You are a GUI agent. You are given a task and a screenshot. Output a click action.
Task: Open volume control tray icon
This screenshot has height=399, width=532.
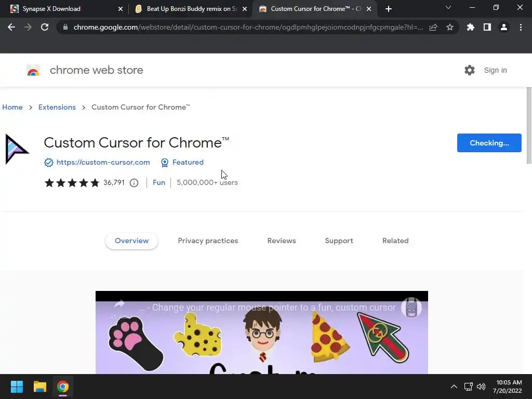coord(481,387)
